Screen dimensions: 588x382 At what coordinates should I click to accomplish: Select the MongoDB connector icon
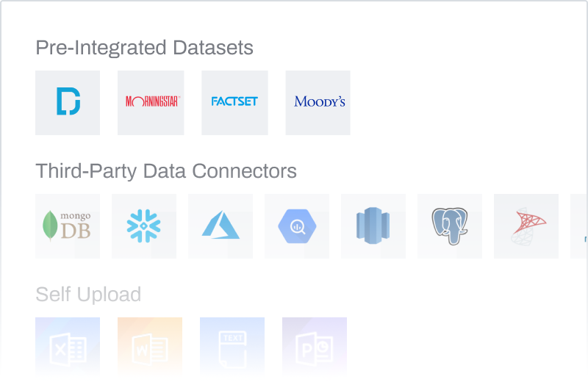pyautogui.click(x=68, y=226)
